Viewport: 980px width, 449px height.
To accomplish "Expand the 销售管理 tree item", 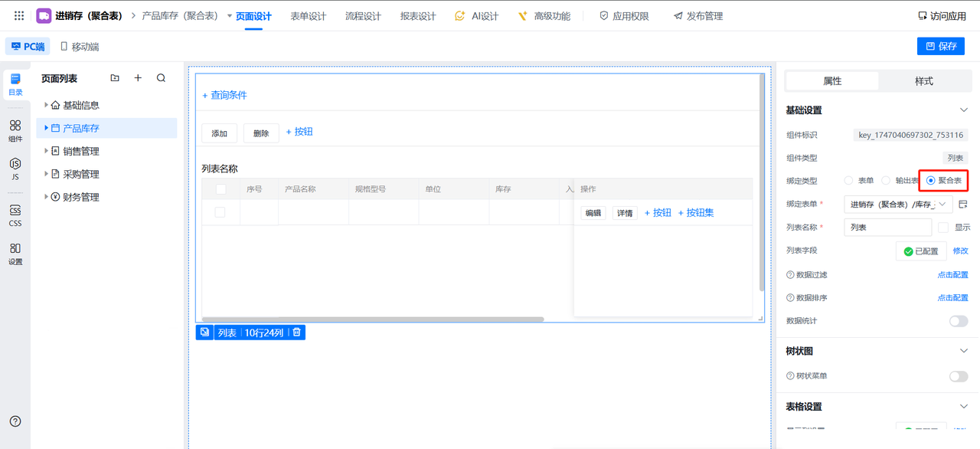I will click(46, 151).
